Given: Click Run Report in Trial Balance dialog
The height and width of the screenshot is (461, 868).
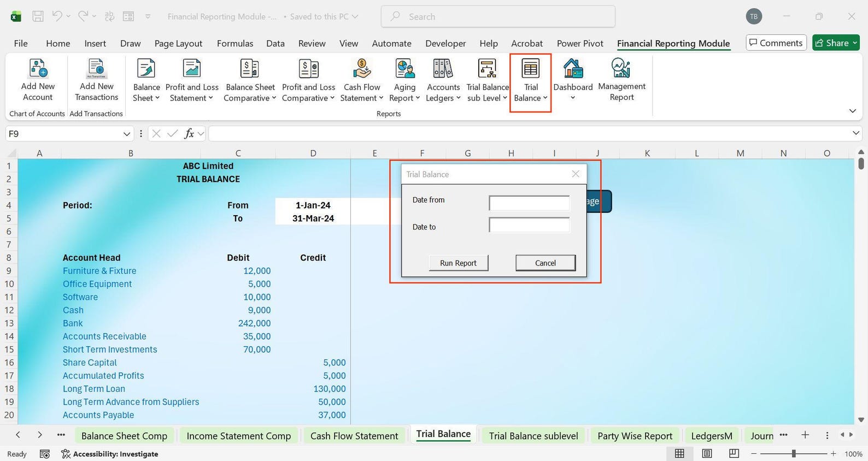Looking at the screenshot, I should point(458,263).
